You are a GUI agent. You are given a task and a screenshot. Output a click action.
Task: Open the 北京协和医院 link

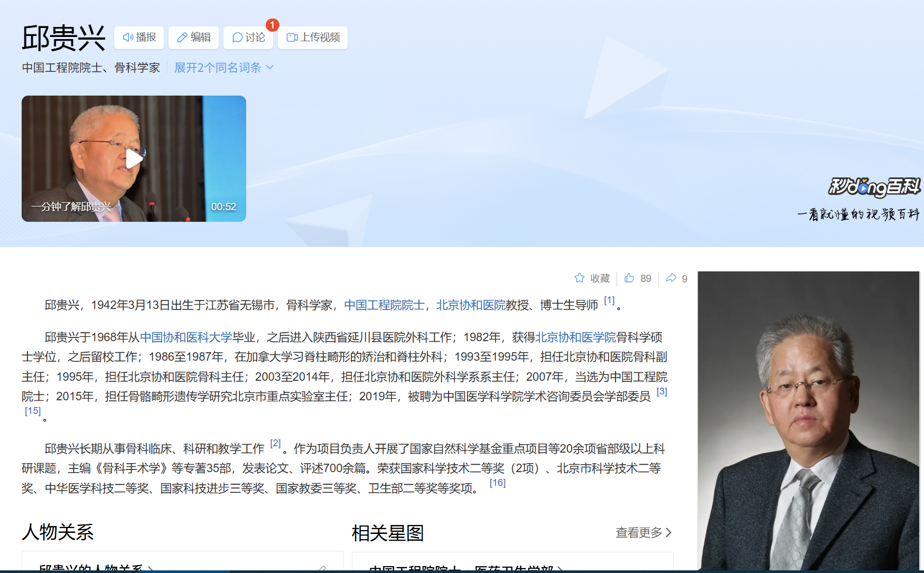[471, 305]
